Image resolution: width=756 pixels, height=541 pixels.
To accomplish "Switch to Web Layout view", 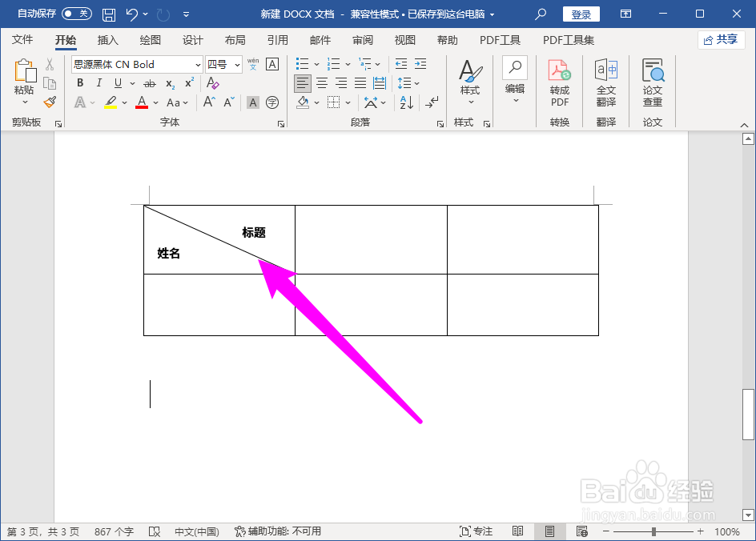I will [x=582, y=531].
